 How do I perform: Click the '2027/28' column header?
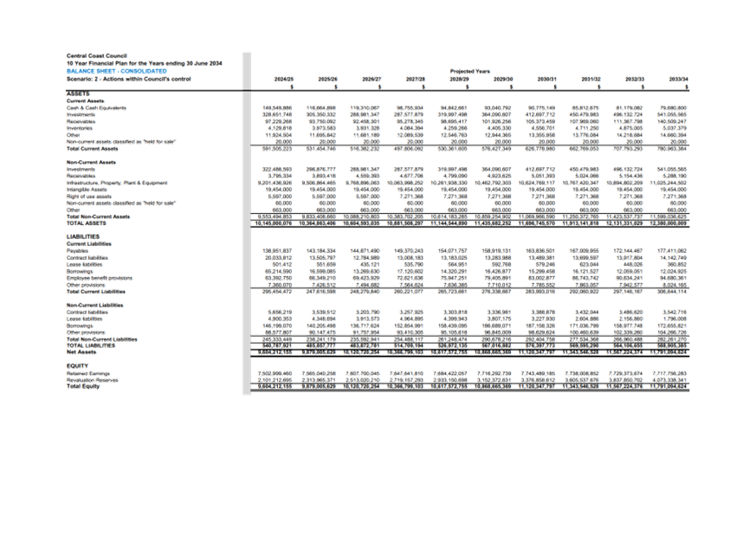click(x=416, y=79)
